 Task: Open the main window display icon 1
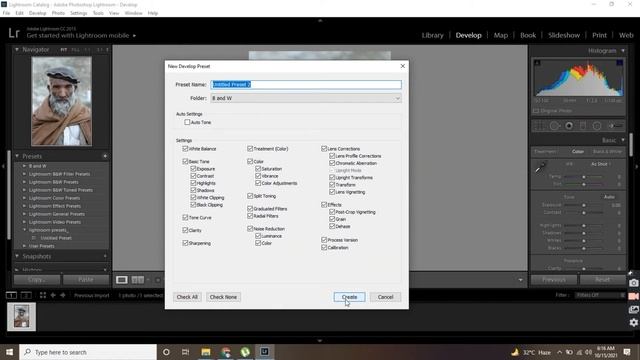(x=11, y=295)
